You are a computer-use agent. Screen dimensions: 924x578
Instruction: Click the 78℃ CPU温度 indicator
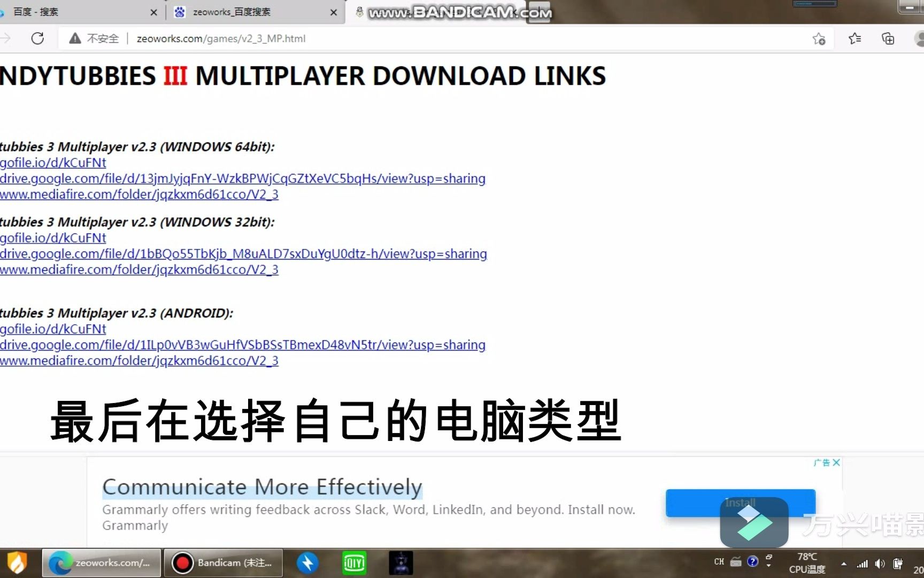[x=807, y=563]
